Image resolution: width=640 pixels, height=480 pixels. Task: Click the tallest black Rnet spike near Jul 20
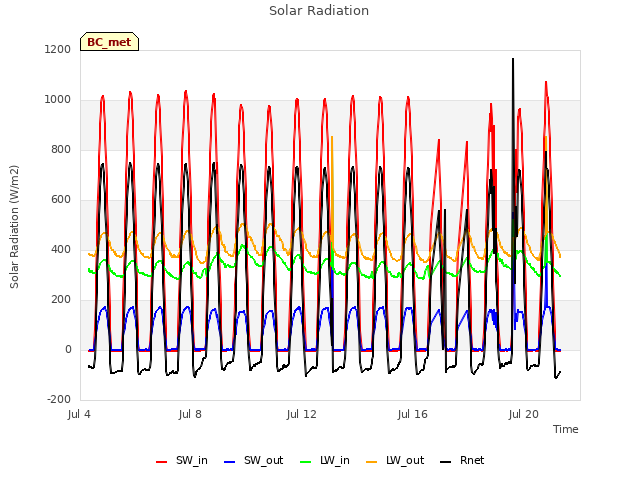513,122
